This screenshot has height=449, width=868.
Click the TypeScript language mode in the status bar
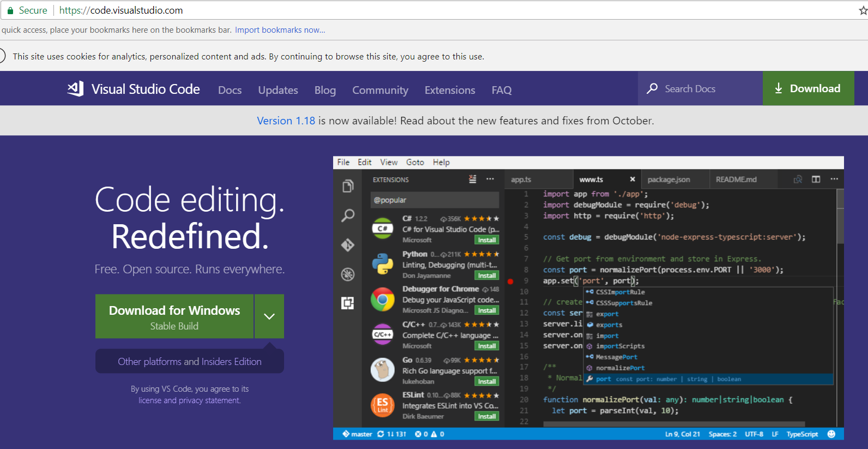(x=802, y=434)
